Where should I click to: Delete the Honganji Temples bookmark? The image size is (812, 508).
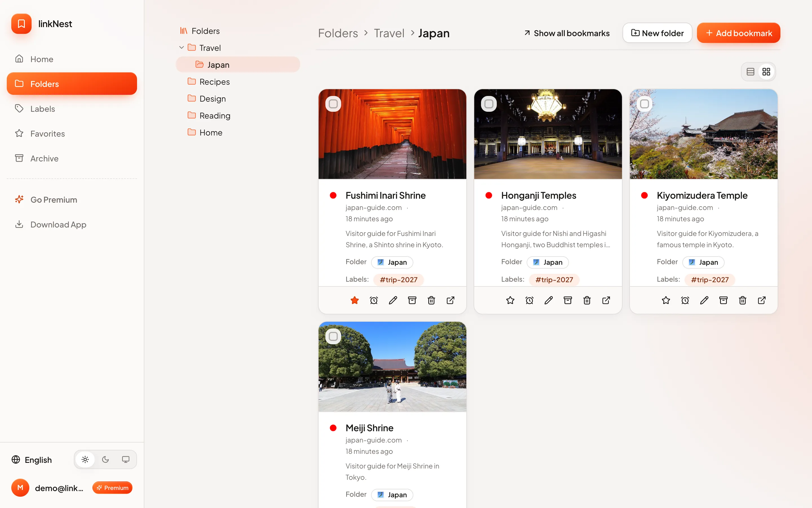[587, 300]
